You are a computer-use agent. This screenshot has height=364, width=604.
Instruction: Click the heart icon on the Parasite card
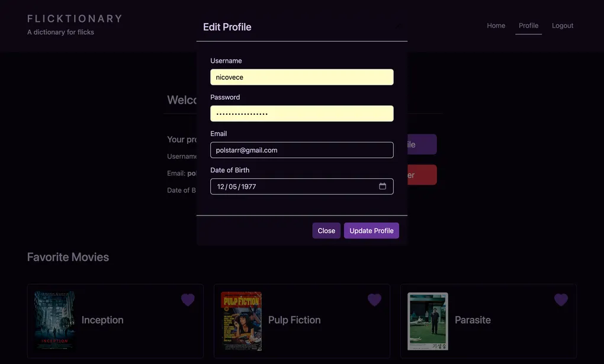click(560, 299)
